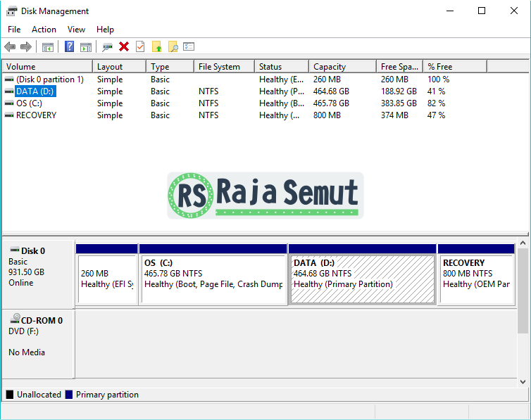Image resolution: width=531 pixels, height=420 pixels.
Task: Select the RECOVERY volume in list
Action: [x=36, y=115]
